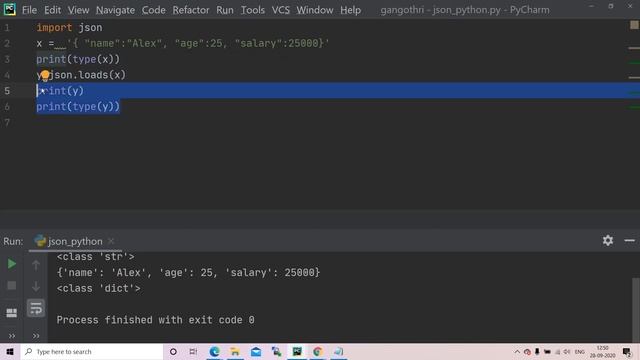Image resolution: width=640 pixels, height=360 pixels.
Task: Click the ENG language indicator
Action: click(x=580, y=351)
